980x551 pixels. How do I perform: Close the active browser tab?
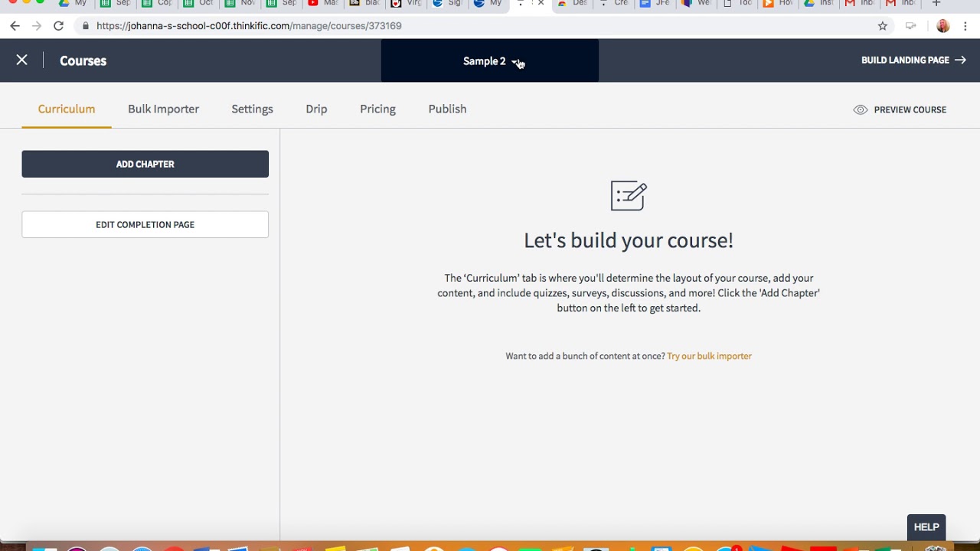point(541,3)
